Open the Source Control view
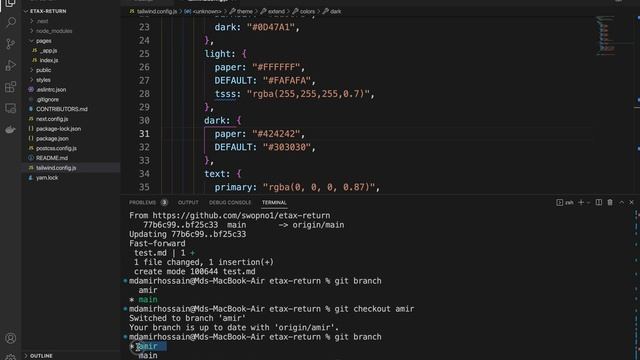The width and height of the screenshot is (640, 360). coord(11,44)
